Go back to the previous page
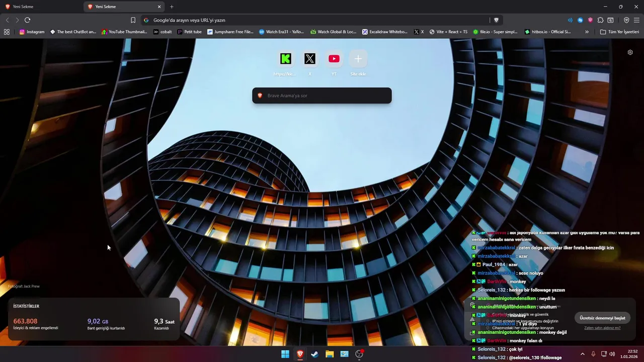The width and height of the screenshot is (644, 362). [7, 20]
